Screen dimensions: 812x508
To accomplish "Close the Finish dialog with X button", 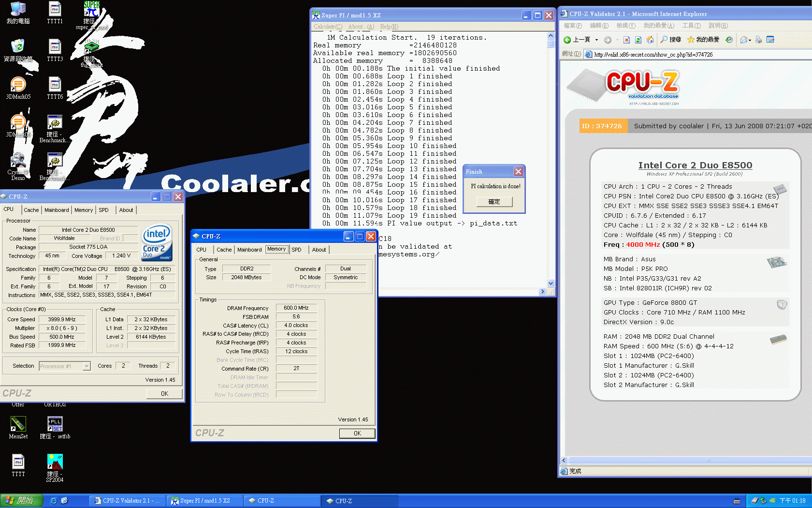I will pyautogui.click(x=518, y=172).
